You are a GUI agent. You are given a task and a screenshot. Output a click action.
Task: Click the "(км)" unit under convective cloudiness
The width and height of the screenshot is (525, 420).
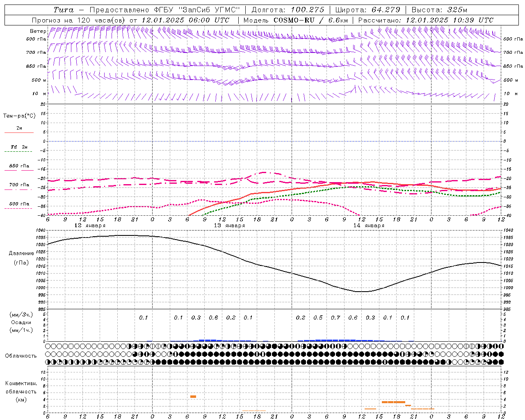click(21, 399)
